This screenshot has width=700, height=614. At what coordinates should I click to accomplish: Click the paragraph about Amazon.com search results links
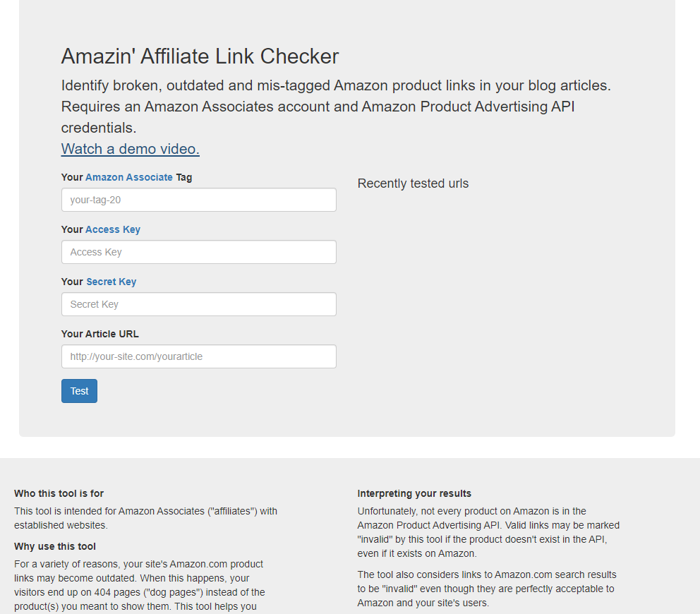point(486,589)
